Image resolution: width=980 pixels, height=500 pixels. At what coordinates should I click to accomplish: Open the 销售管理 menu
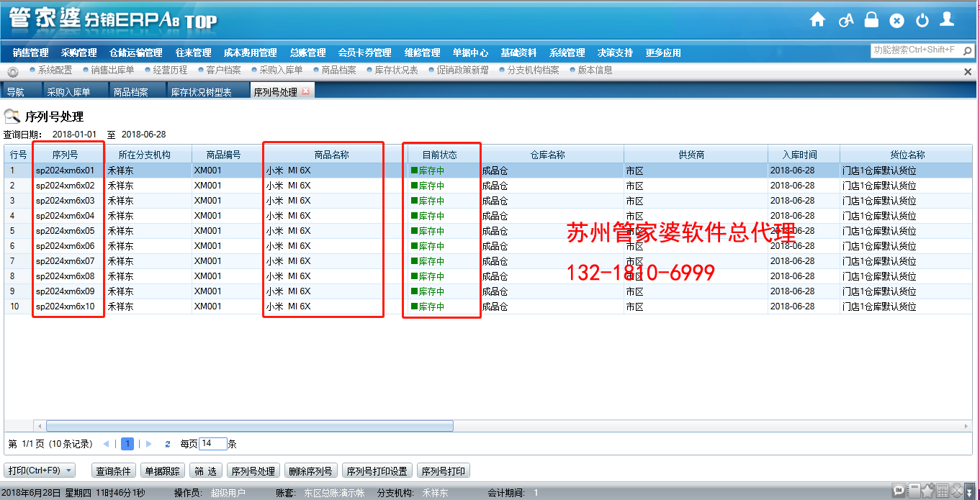click(30, 53)
